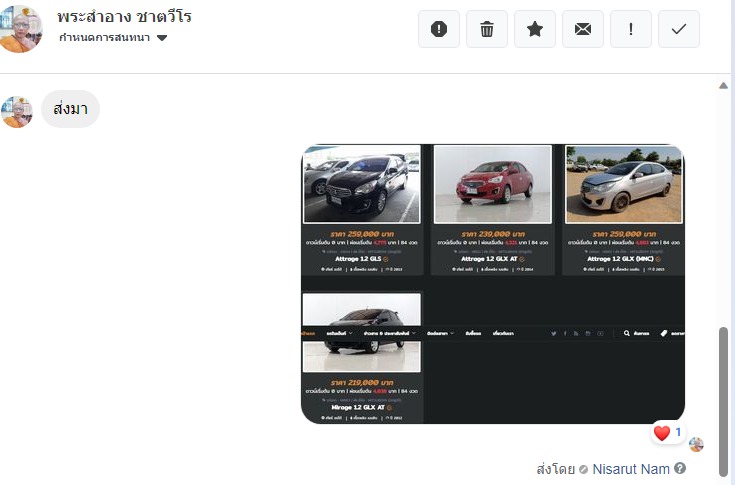
Task: Click the black Attrage 12 GLS car photo
Action: click(x=361, y=184)
